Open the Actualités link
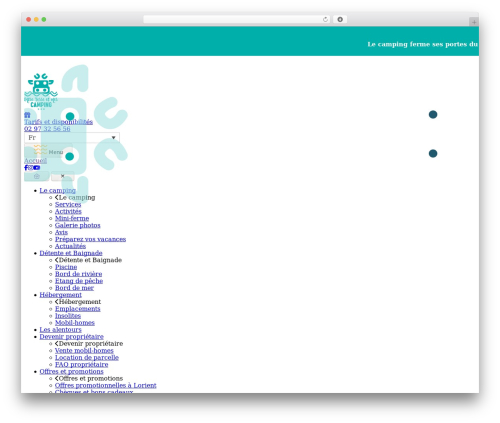The image size is (500, 423). [x=70, y=246]
